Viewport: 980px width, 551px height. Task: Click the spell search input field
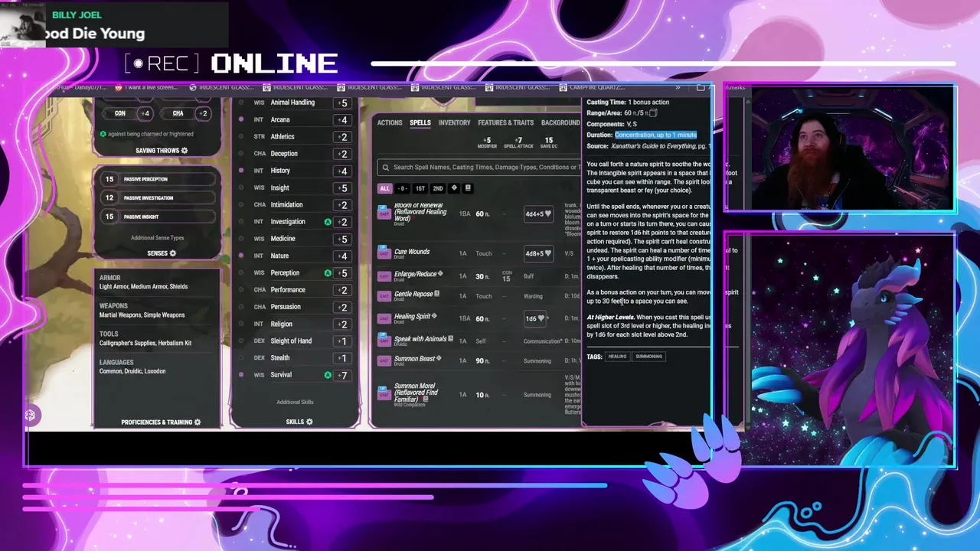point(479,167)
